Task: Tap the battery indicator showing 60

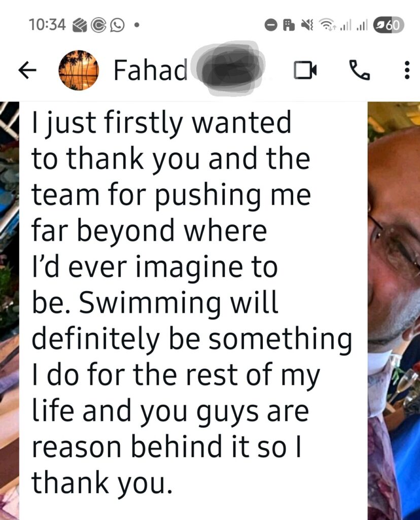Action: (389, 25)
